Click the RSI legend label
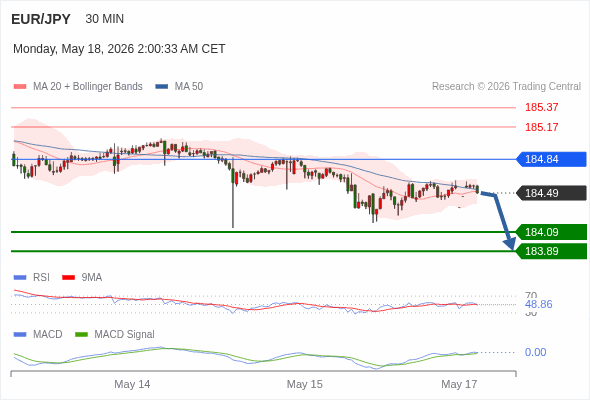Screen dimensions: 590x400 point(41,277)
